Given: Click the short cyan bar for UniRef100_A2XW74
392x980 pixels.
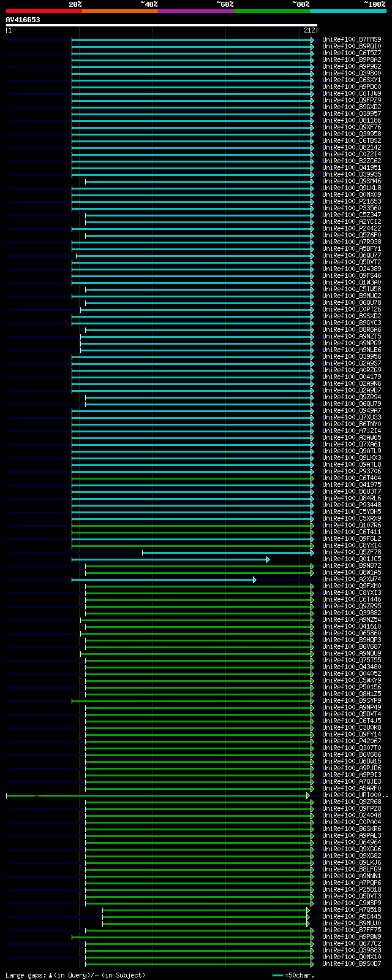Looking at the screenshot, I should tap(164, 579).
